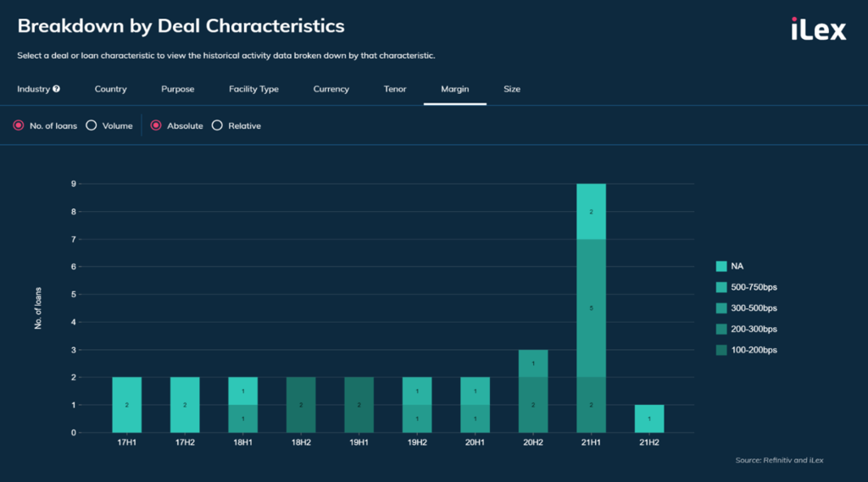Click the 100-200bps legend swatch
The image size is (868, 482).
[x=721, y=349]
